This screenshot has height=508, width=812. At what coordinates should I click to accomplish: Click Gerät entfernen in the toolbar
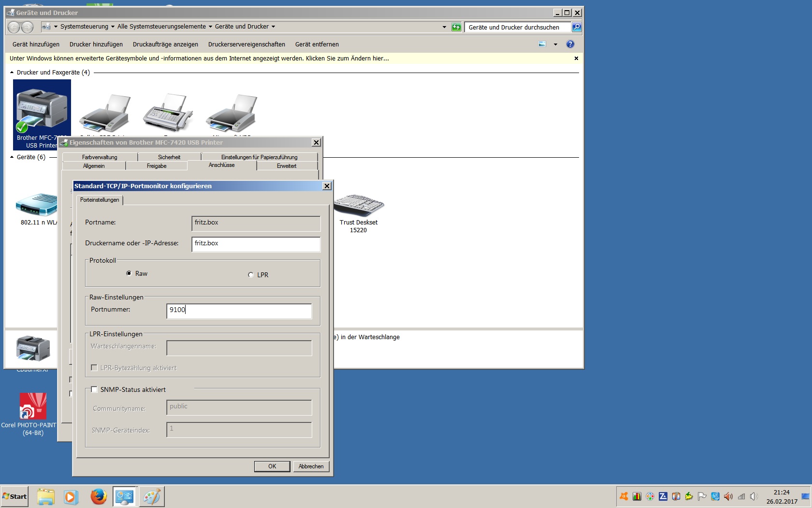click(317, 44)
